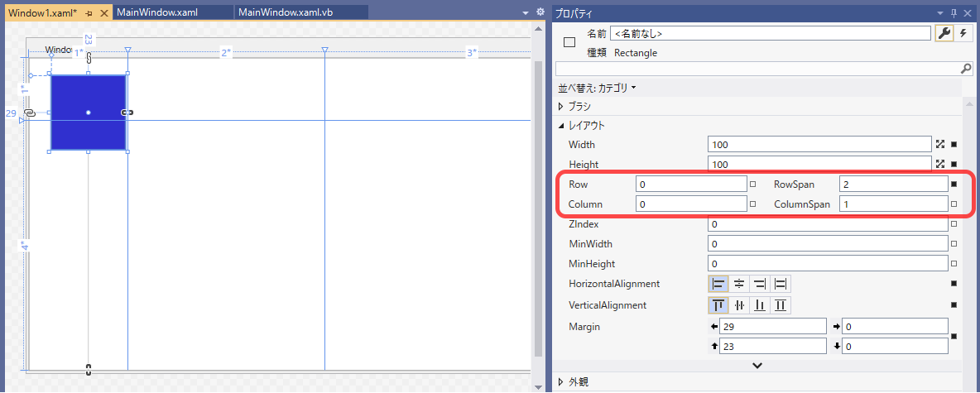Show properties with the wrench icon
The height and width of the screenshot is (393, 980).
[944, 34]
